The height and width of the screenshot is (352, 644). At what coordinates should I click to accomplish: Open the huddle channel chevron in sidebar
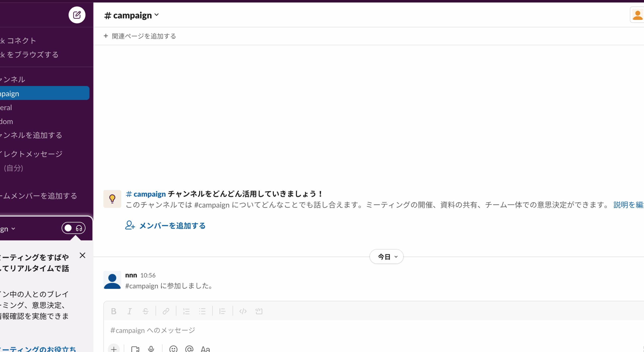tap(13, 229)
